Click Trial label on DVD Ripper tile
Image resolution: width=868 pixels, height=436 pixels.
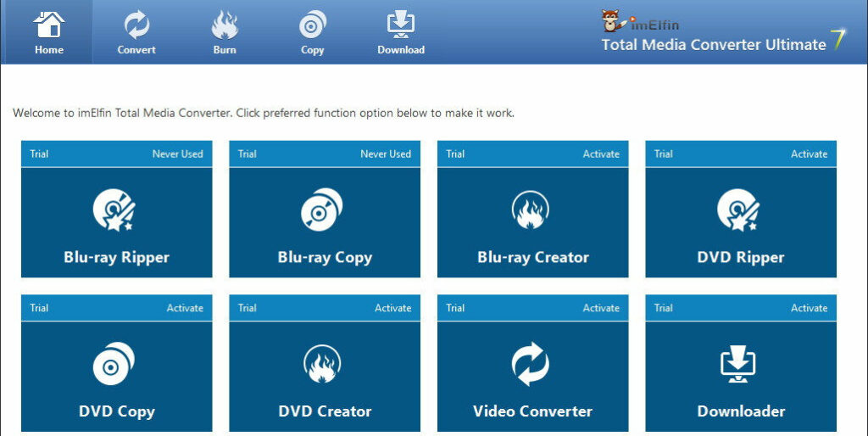click(663, 154)
